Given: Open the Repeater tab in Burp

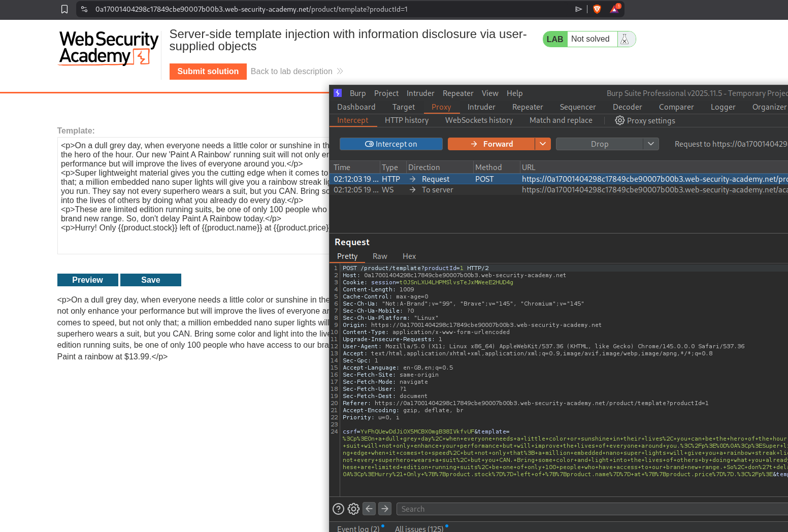Looking at the screenshot, I should pyautogui.click(x=527, y=107).
